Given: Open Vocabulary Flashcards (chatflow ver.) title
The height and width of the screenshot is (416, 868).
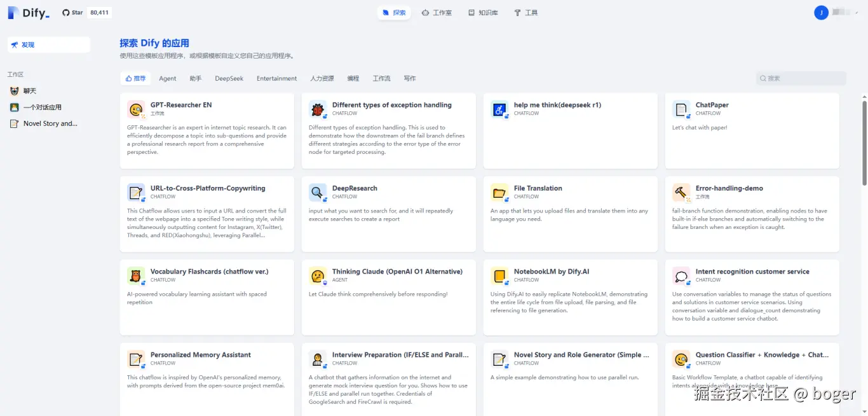Looking at the screenshot, I should (x=210, y=272).
